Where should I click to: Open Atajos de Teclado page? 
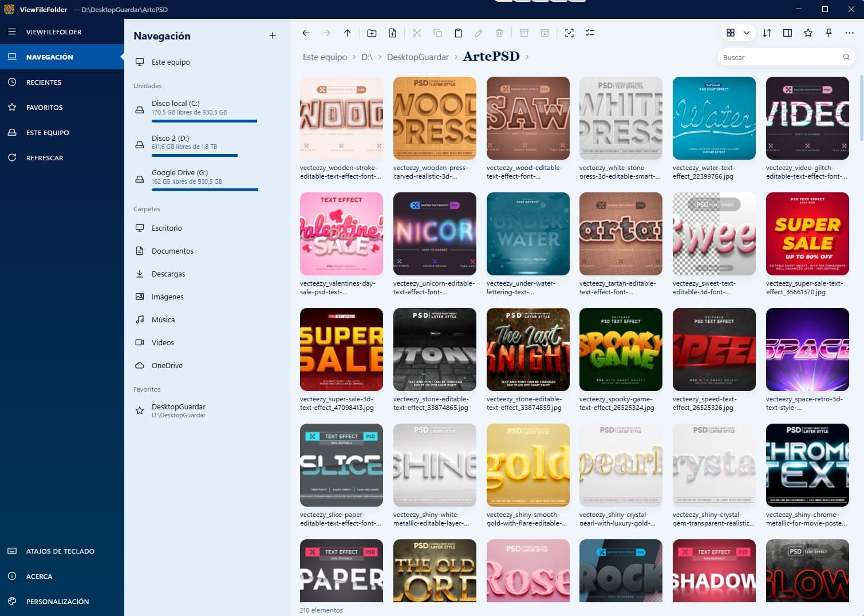click(62, 551)
